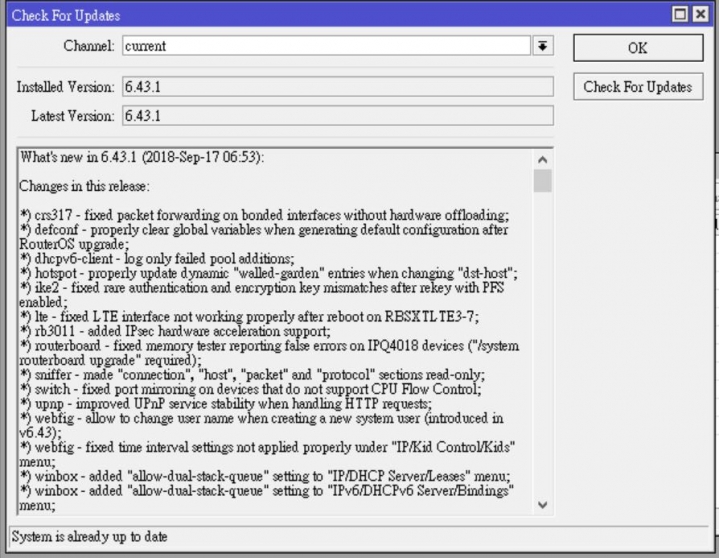The height and width of the screenshot is (558, 720).
Task: Click the ike2 authentication changelog line
Action: pos(262,295)
